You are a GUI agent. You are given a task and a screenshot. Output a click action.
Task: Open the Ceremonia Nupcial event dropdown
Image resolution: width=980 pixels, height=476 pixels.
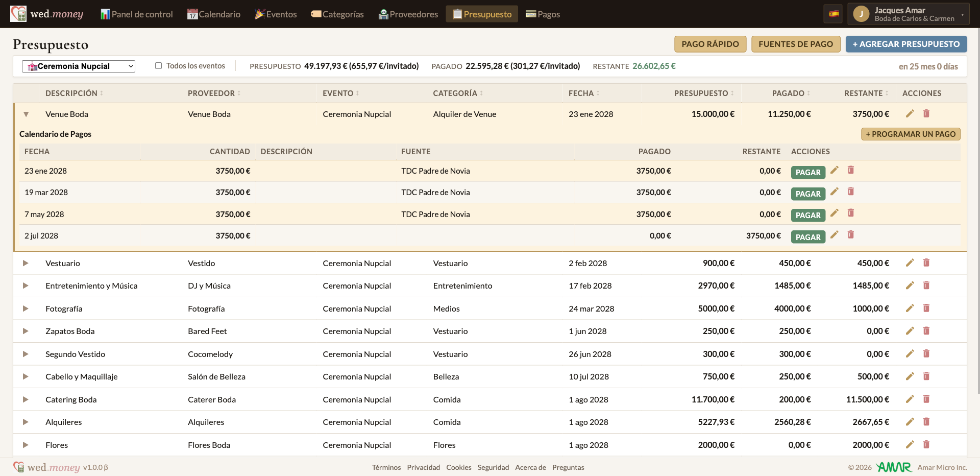point(79,66)
